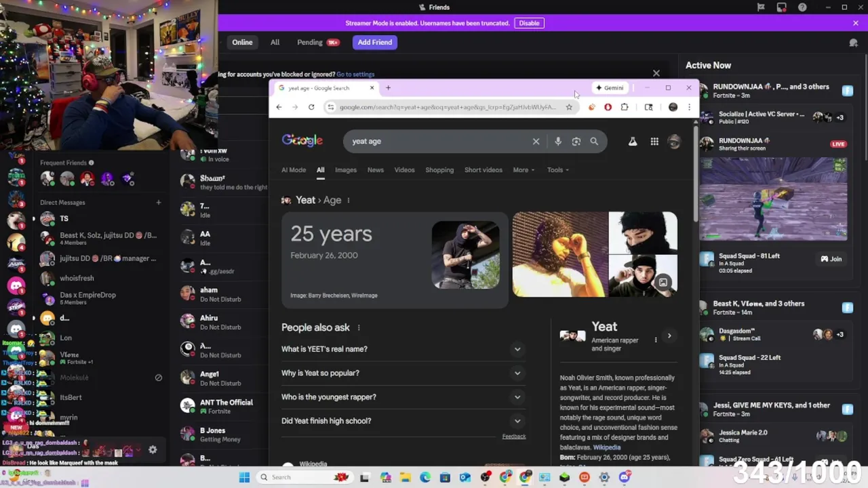Open the Wikipedia link in Yeat bio
868x488 pixels.
click(607, 447)
